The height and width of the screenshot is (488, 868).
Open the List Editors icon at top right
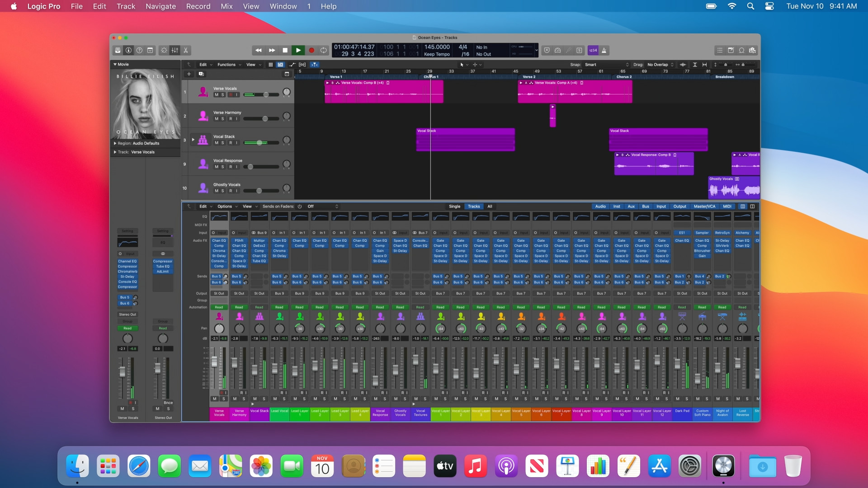[x=720, y=51]
